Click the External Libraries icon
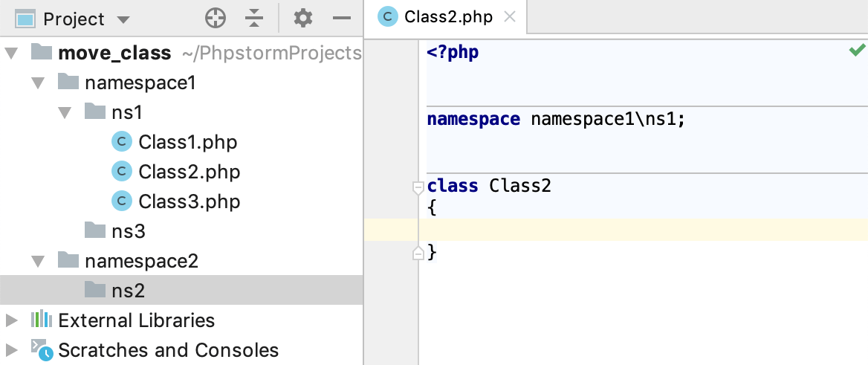Image resolution: width=868 pixels, height=365 pixels. 42,320
